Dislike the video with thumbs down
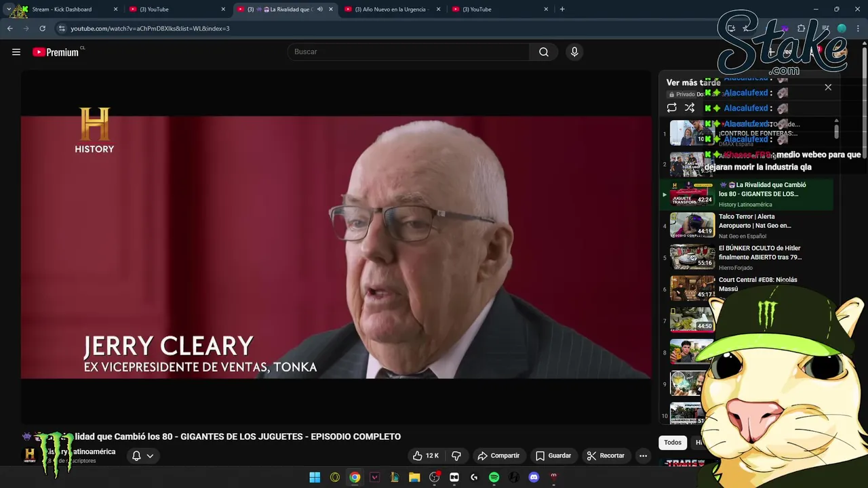 [x=456, y=455]
